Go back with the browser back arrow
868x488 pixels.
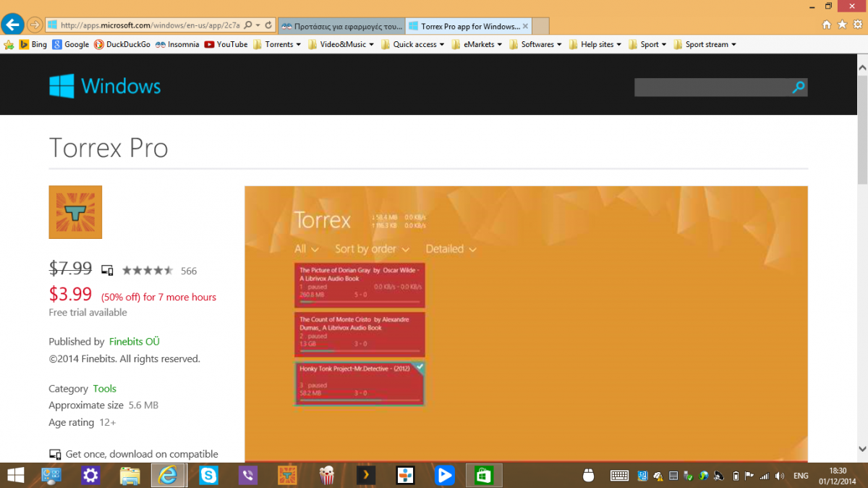[x=12, y=25]
